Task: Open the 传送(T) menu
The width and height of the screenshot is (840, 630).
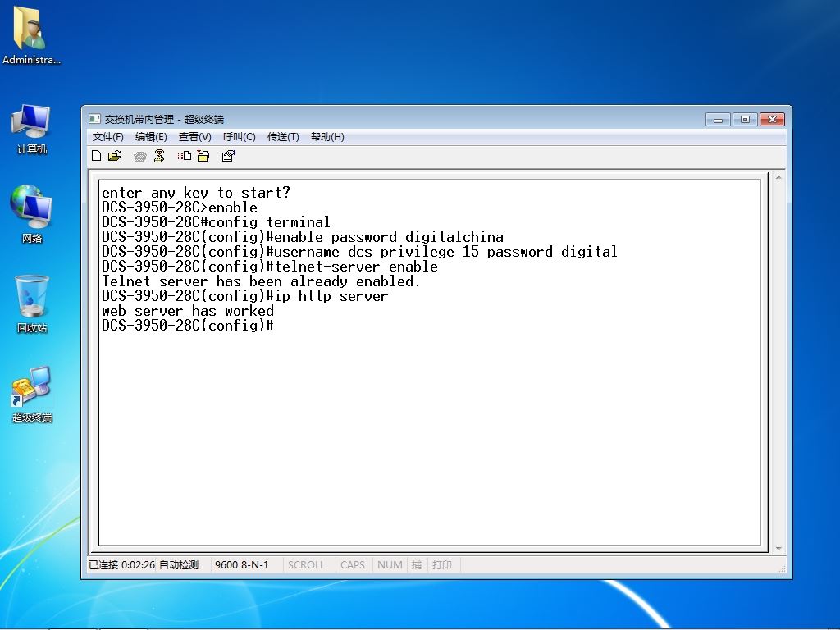Action: (x=283, y=137)
